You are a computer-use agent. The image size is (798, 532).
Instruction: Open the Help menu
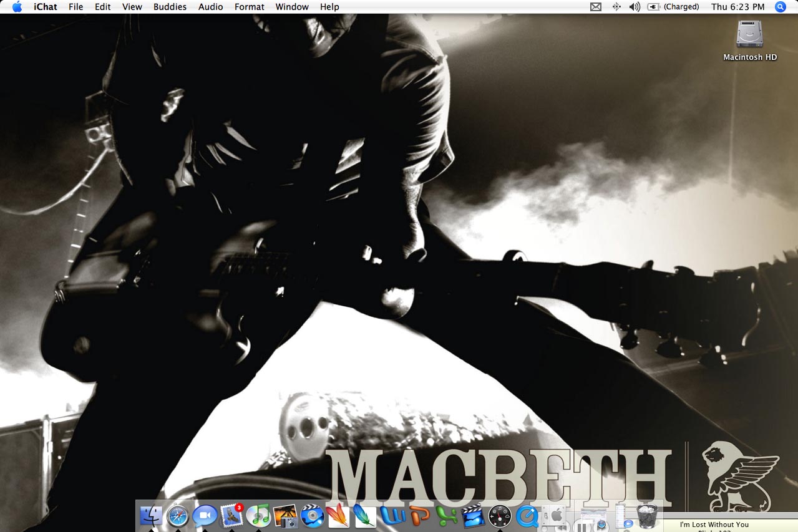329,7
